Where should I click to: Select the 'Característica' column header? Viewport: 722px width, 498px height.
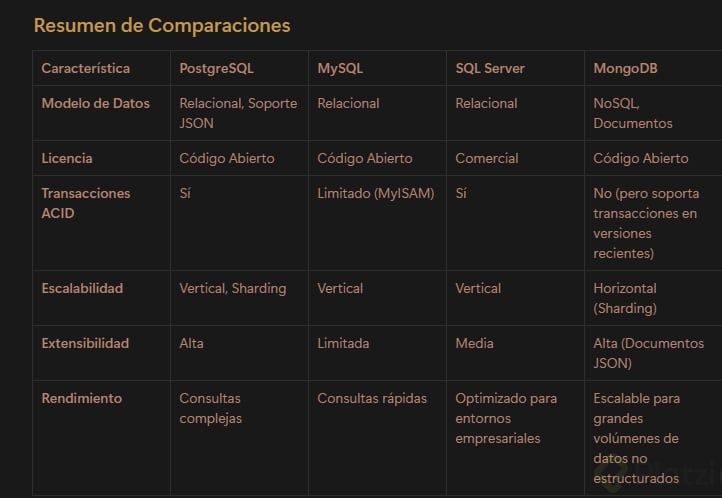click(x=85, y=68)
